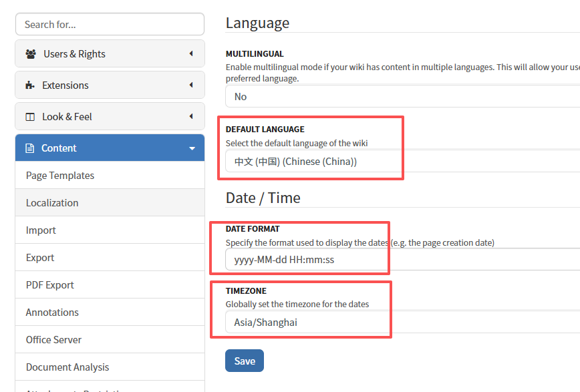
Task: Click the Look & Feel columns icon
Action: click(30, 117)
